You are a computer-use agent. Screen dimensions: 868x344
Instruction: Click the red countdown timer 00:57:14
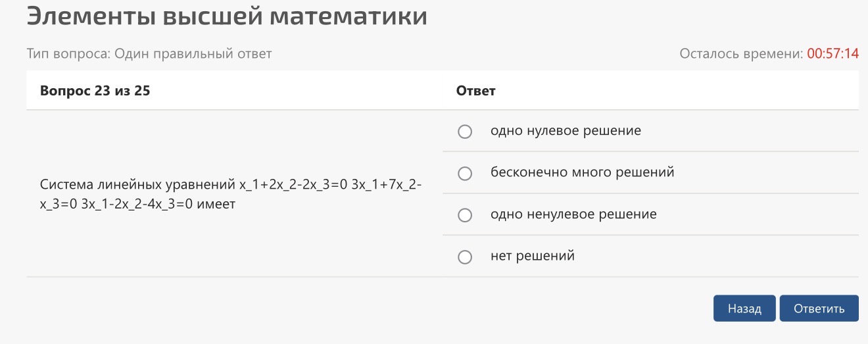832,54
